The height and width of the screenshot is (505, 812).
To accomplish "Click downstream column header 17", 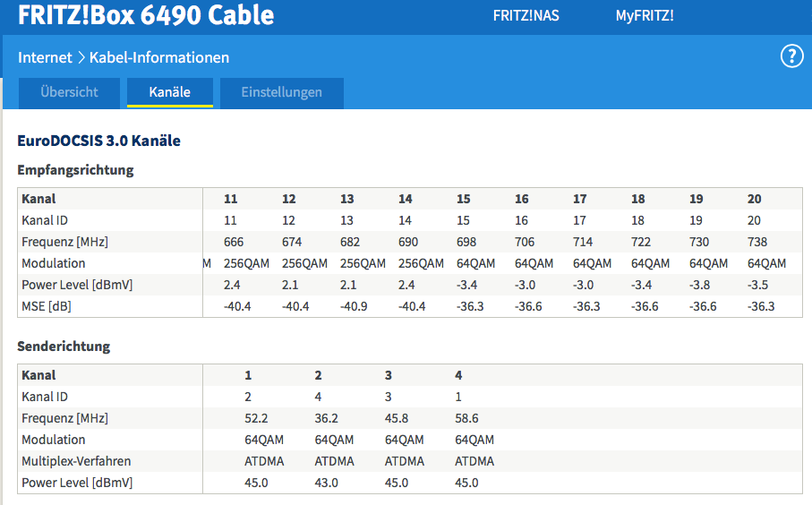I will 579,199.
